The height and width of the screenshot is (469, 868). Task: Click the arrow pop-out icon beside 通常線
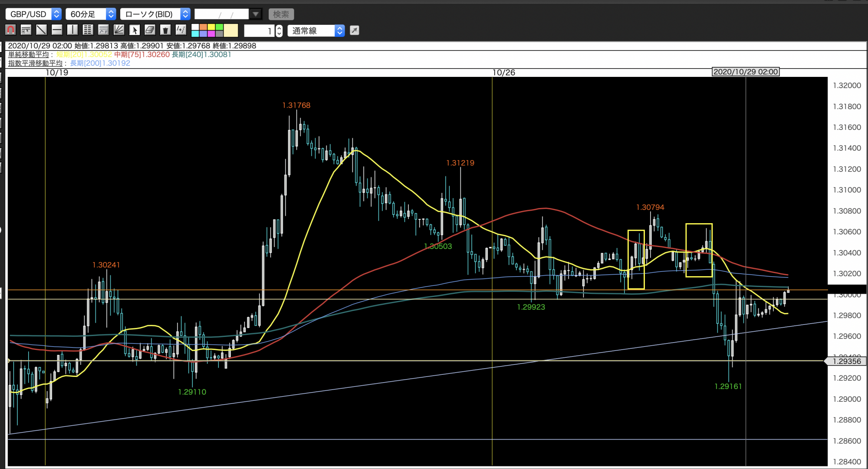[x=355, y=30]
